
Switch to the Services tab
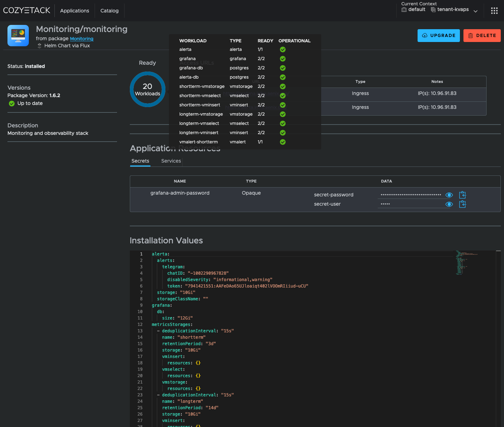[171, 161]
